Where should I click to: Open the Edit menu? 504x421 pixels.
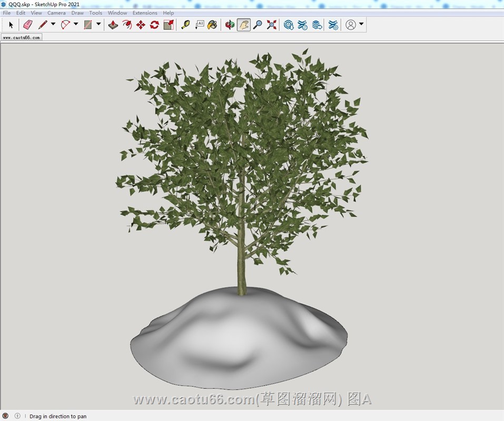point(21,13)
